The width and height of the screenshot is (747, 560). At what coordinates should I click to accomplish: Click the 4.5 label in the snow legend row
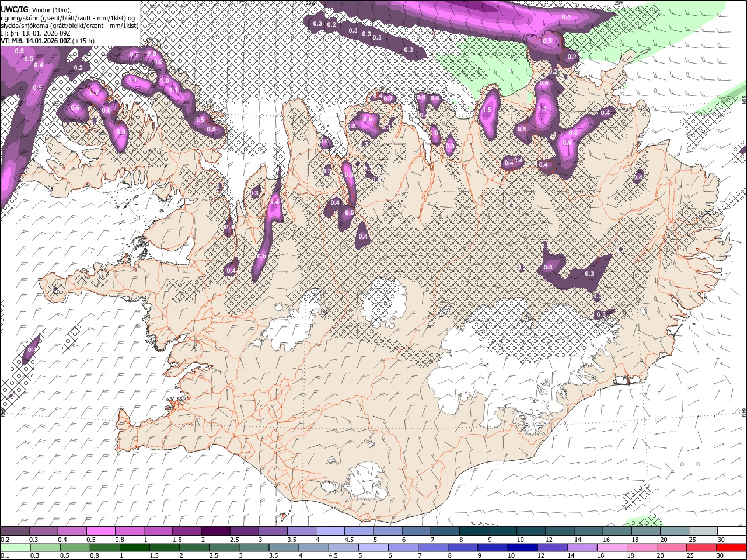coord(349,540)
